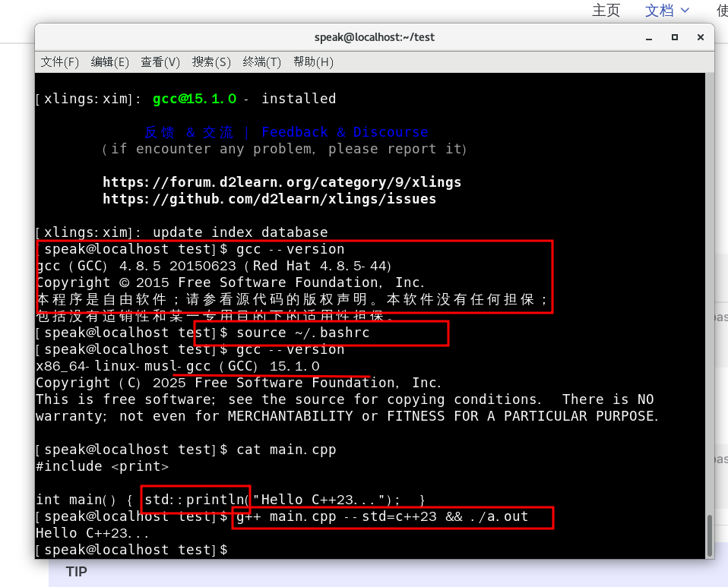Maximize the terminal window
The width and height of the screenshot is (728, 587).
pos(675,37)
